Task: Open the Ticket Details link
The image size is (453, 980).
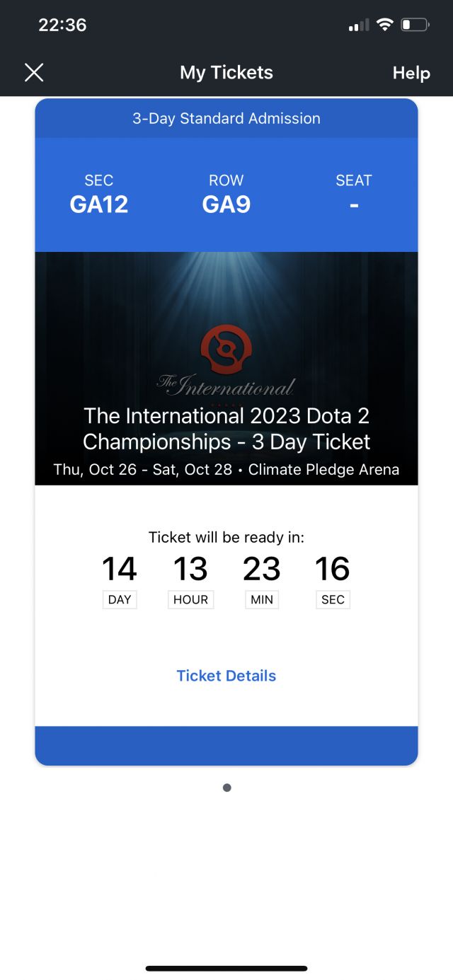Action: pos(226,676)
